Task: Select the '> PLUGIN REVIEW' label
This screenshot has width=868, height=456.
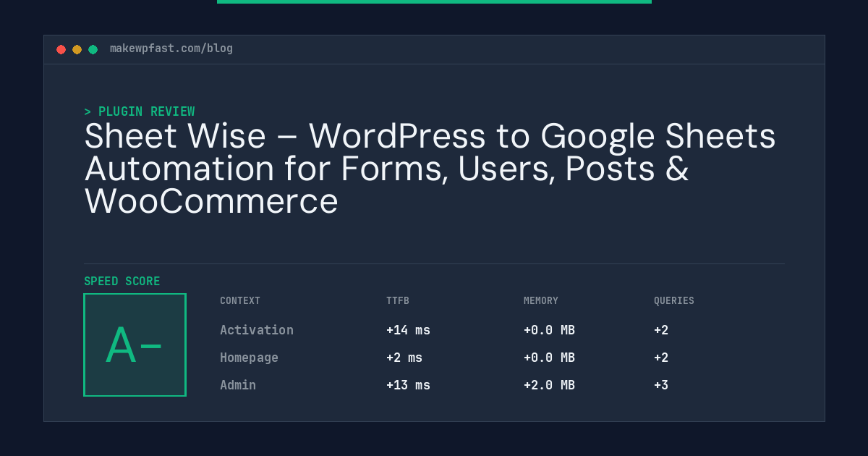Action: 139,111
